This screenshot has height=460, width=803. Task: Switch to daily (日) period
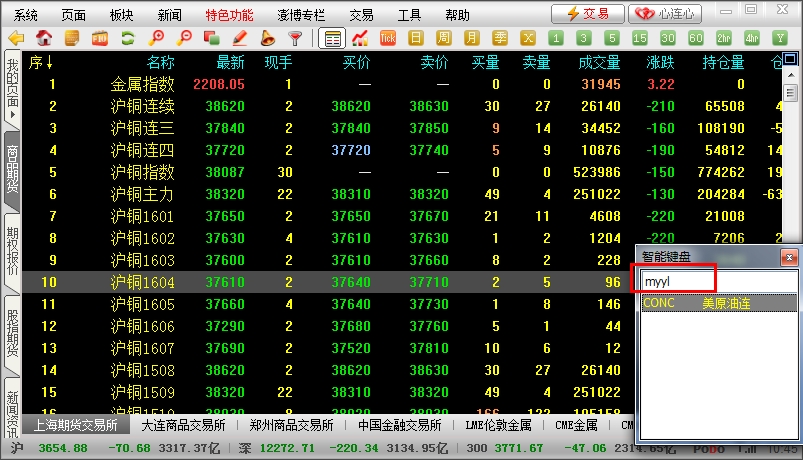[417, 38]
